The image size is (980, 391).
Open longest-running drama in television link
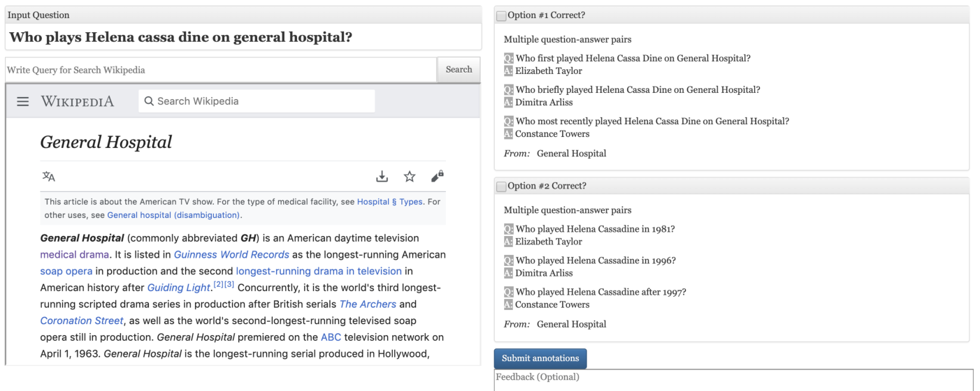[319, 271]
